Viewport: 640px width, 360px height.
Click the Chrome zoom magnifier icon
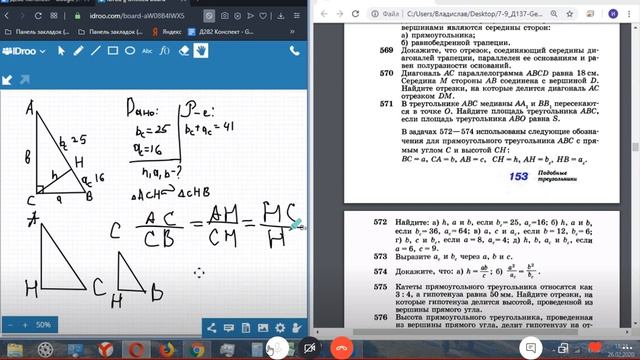click(553, 13)
